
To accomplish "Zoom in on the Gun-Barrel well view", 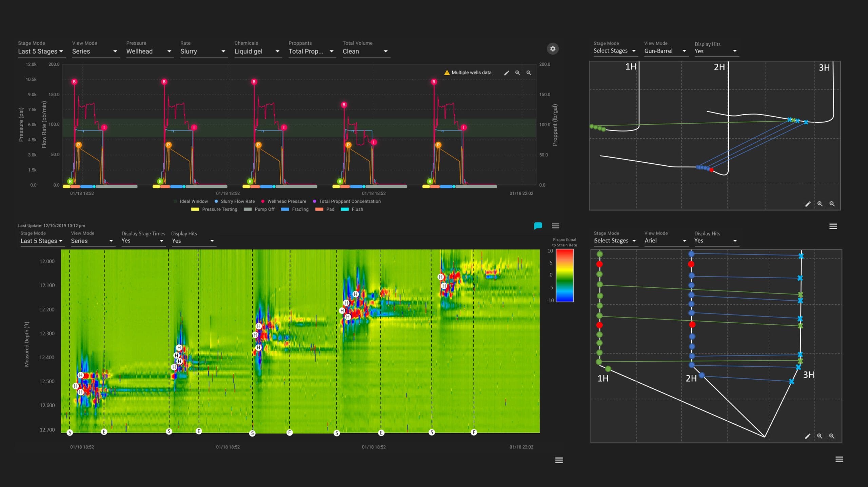I will click(820, 204).
